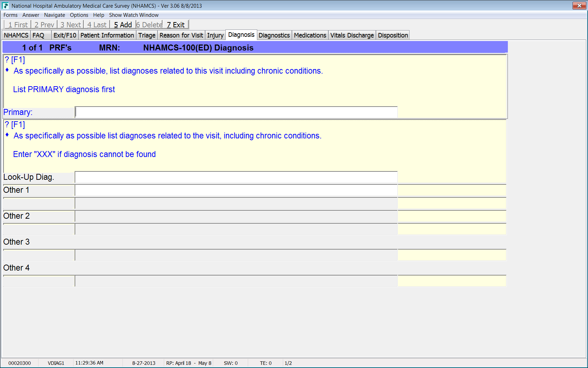Screen dimensions: 588x368
Task: Click the status bar time '11:29:36 AM'
Action: pyautogui.click(x=89, y=363)
